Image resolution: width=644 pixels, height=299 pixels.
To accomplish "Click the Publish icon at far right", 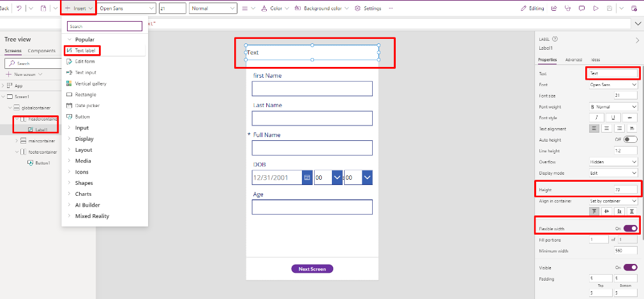I will coord(634,8).
